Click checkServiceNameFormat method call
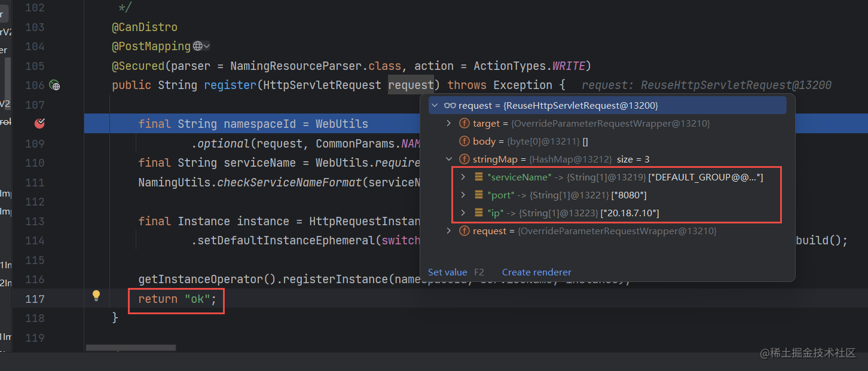Image resolution: width=868 pixels, height=371 pixels. pyautogui.click(x=289, y=182)
